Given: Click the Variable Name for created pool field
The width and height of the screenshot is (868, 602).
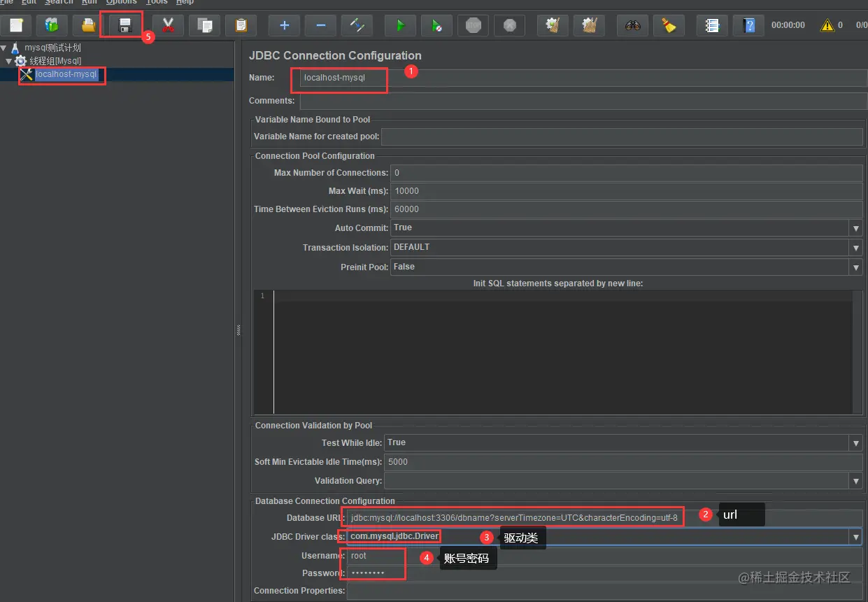Looking at the screenshot, I should click(x=622, y=136).
